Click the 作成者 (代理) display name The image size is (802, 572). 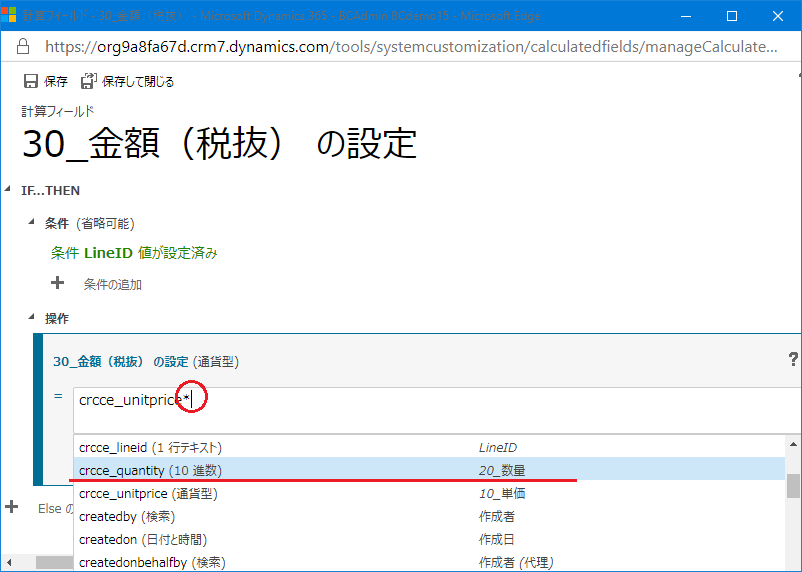click(516, 562)
